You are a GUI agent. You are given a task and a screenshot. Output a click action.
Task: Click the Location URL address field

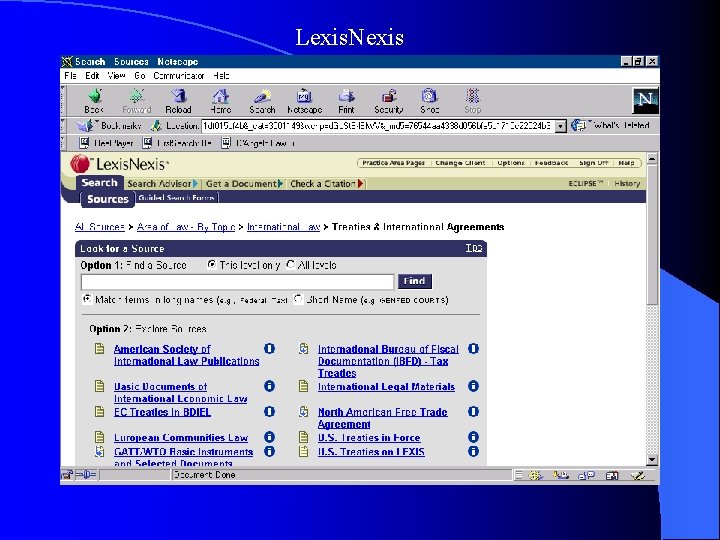(378, 126)
